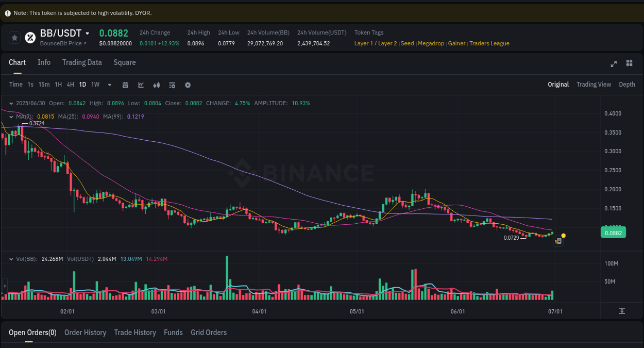This screenshot has width=644, height=348.
Task: Click the BounceBit token logo icon
Action: [x=29, y=37]
